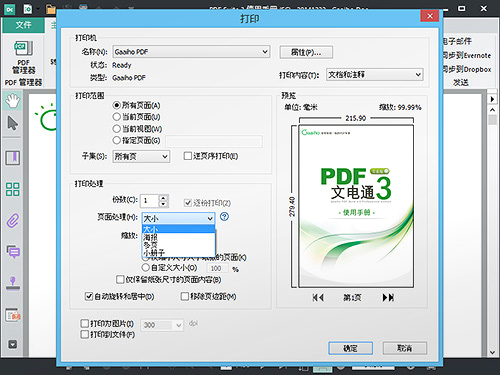Click the help question mark icon
This screenshot has width=500, height=375.
pos(224,217)
